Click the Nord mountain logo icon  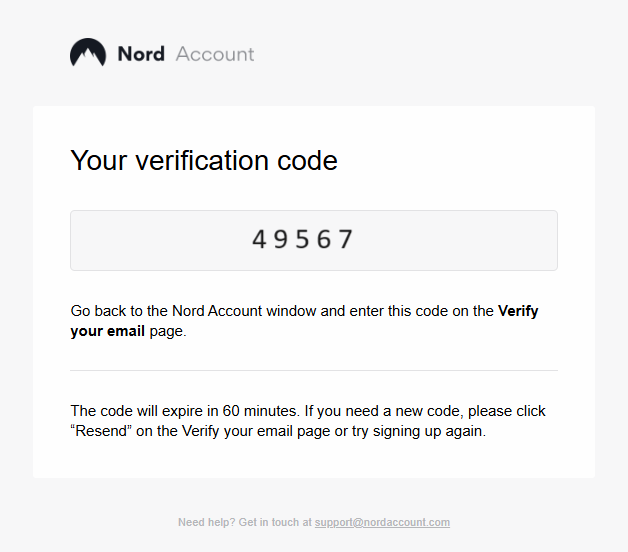(x=88, y=53)
